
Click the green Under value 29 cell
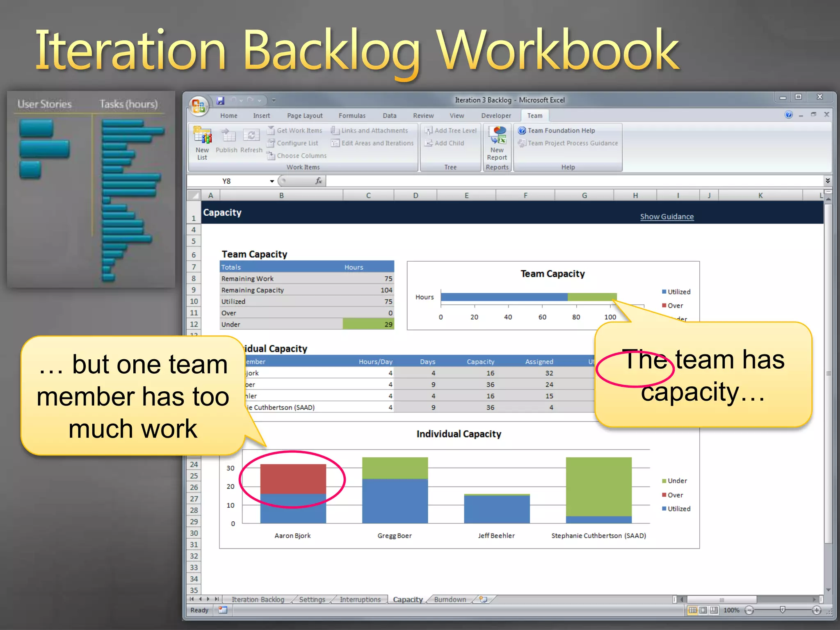pos(368,324)
